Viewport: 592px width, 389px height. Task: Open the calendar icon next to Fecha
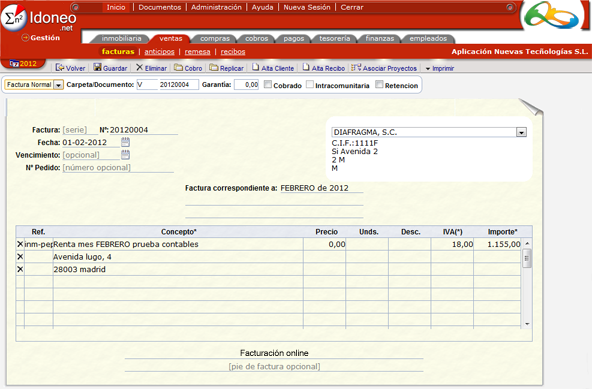[x=125, y=142]
